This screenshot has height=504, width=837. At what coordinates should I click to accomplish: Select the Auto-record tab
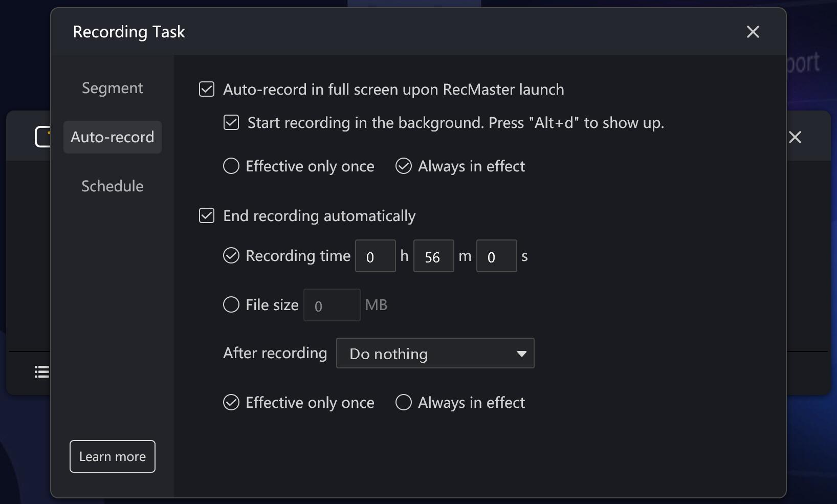[x=113, y=137]
